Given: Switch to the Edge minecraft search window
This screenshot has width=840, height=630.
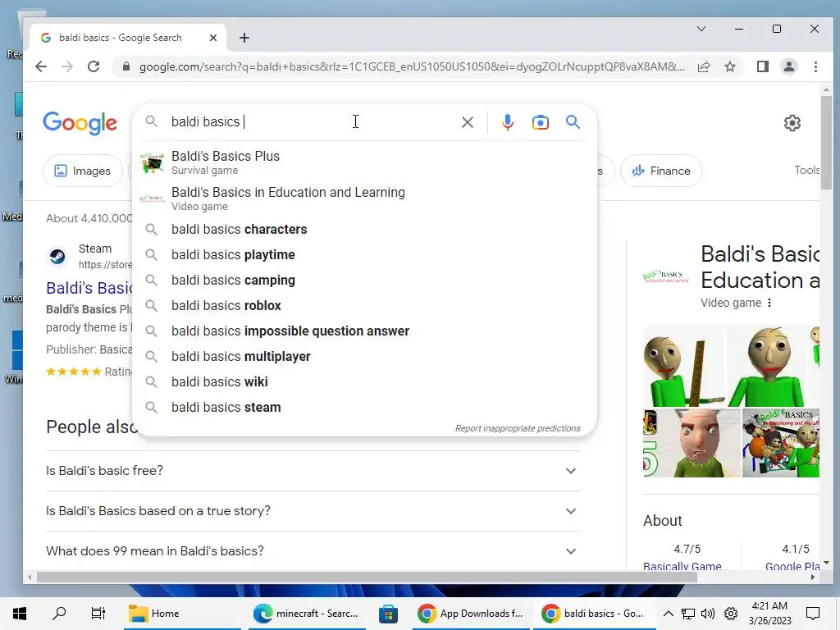Looking at the screenshot, I should [307, 614].
